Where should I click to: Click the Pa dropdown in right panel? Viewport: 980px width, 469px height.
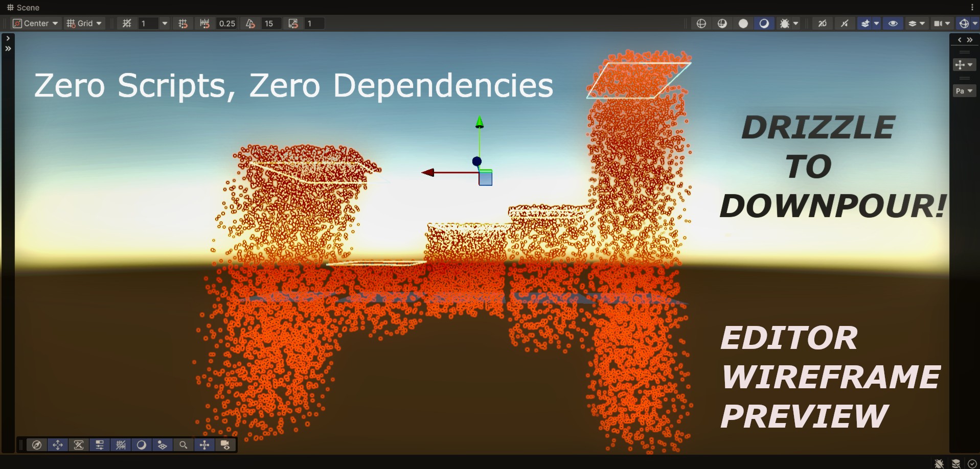pyautogui.click(x=964, y=91)
